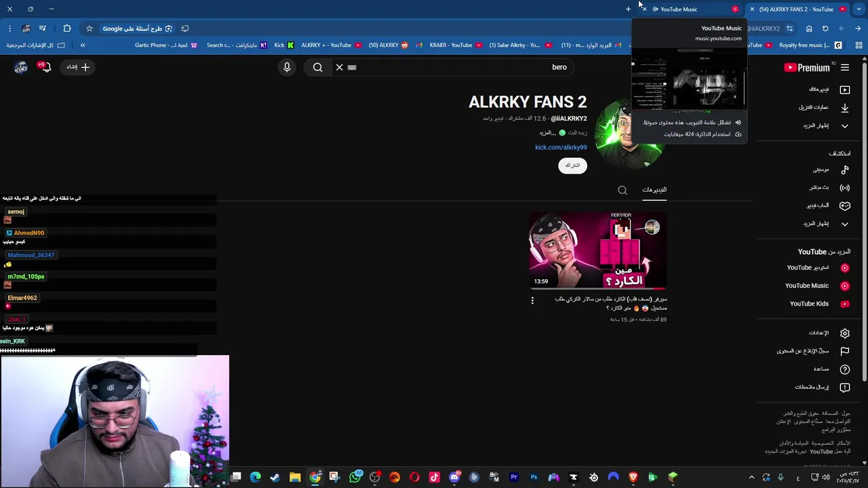
Task: Click the search magnifier button
Action: point(317,67)
